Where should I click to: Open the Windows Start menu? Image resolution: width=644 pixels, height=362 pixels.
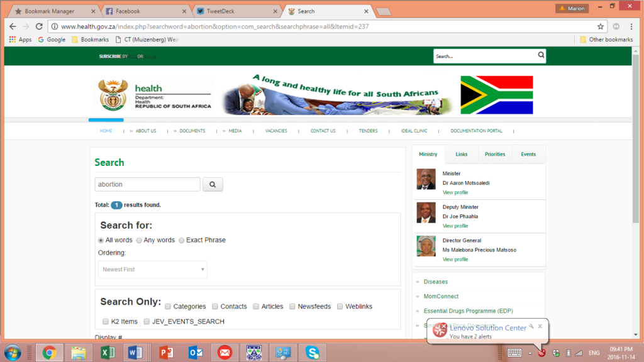[x=13, y=353]
